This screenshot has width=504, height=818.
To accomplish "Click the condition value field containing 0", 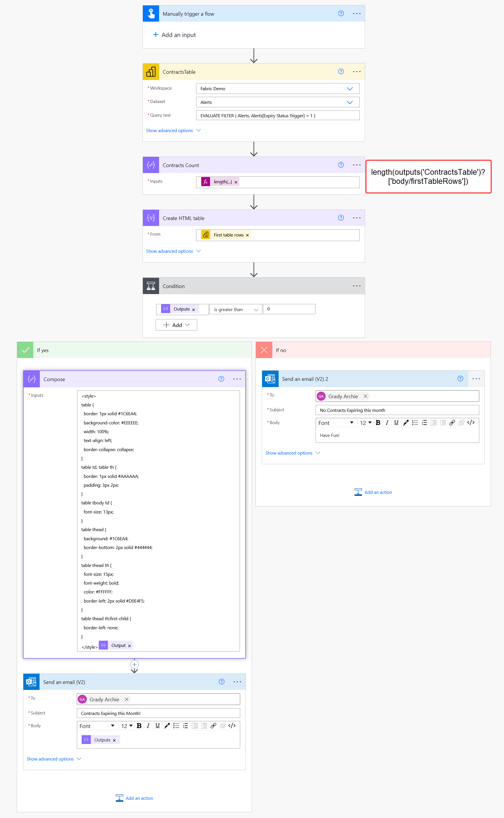I will [x=289, y=309].
